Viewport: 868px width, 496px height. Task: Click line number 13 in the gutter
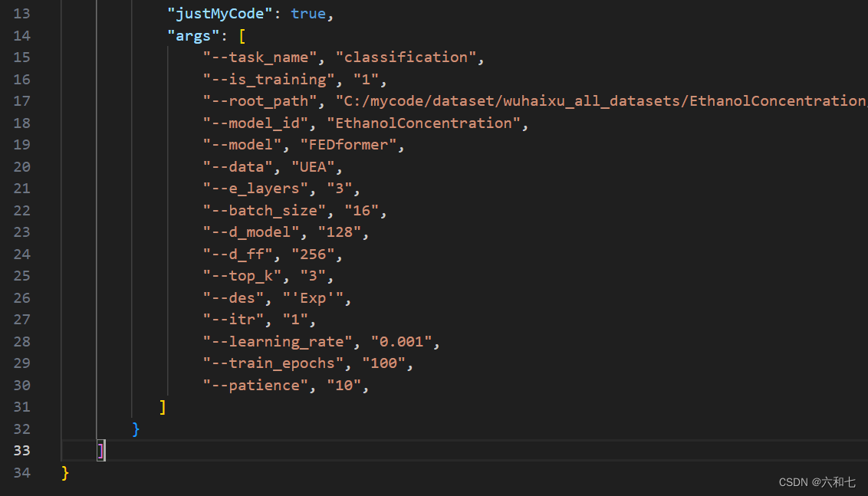pyautogui.click(x=21, y=14)
